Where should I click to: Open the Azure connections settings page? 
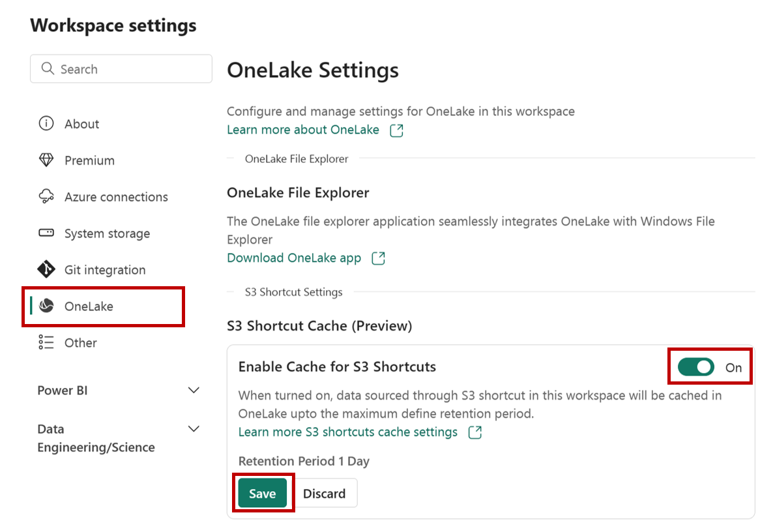point(116,197)
